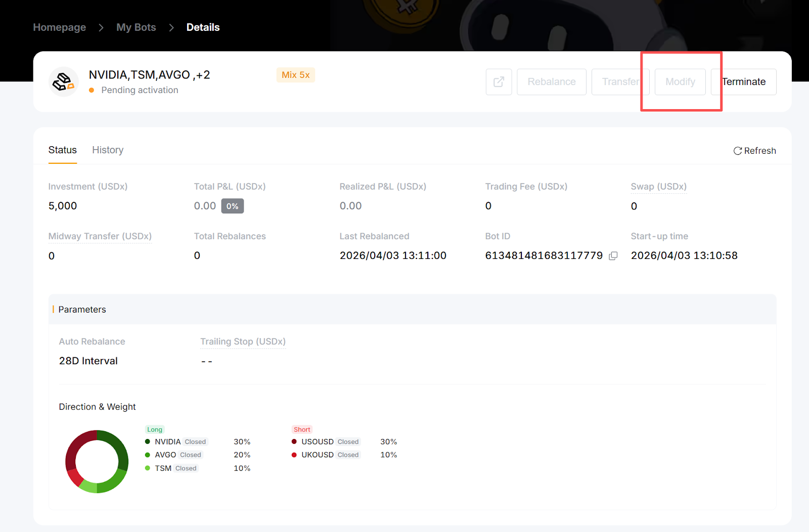Open the History tab

(108, 150)
